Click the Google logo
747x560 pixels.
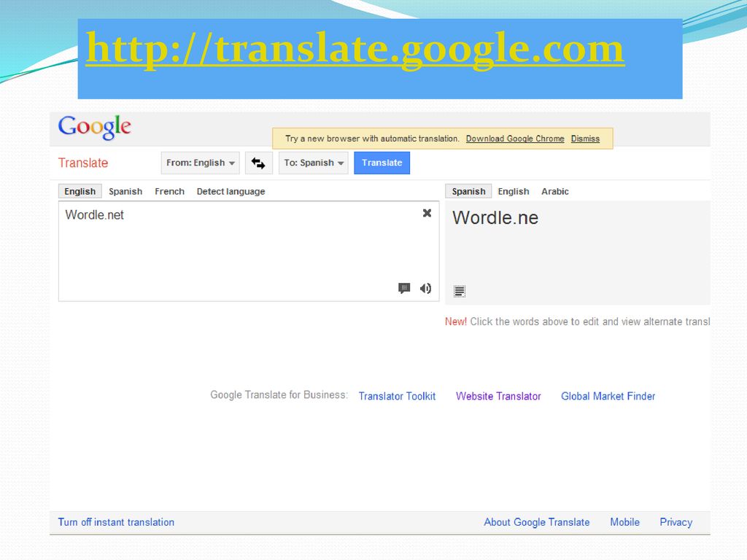point(94,127)
